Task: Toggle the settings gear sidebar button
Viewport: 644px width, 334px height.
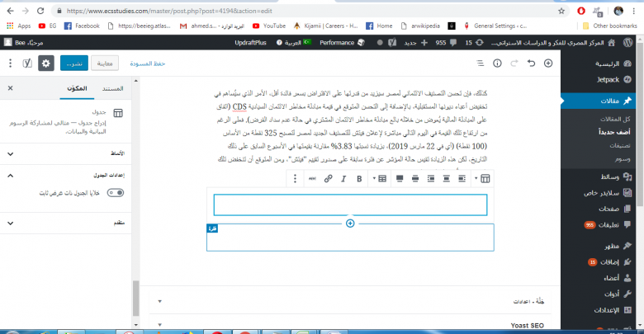Action: point(45,63)
